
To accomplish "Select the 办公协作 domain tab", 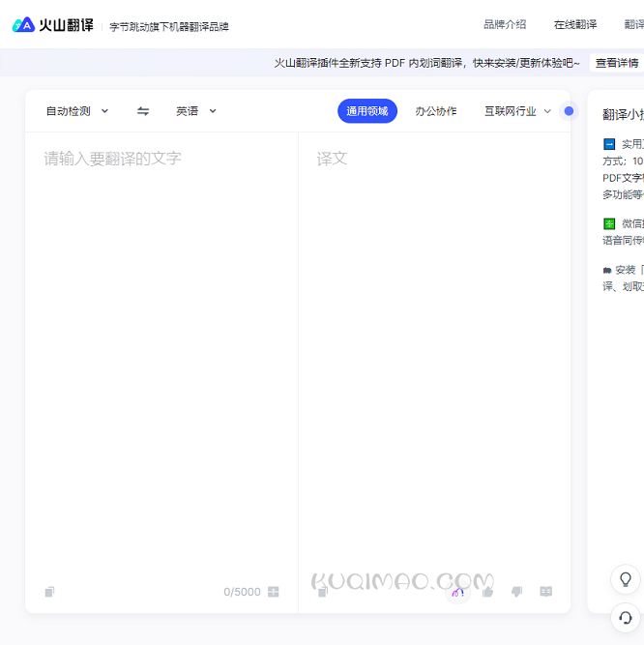I will click(436, 111).
